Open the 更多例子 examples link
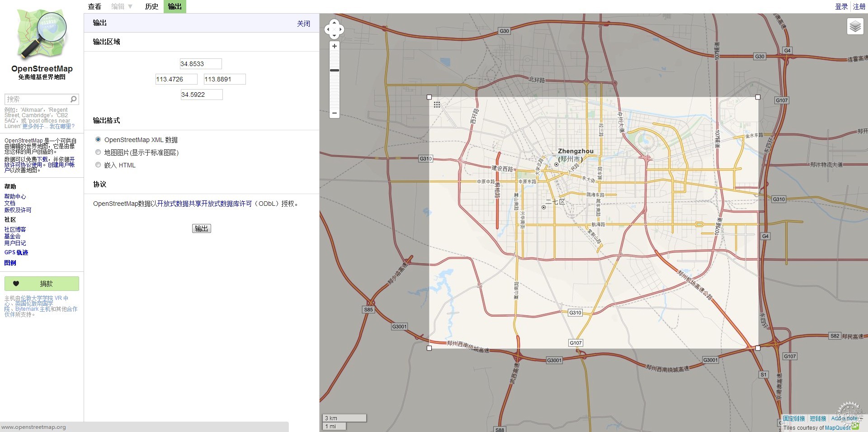 (35, 126)
